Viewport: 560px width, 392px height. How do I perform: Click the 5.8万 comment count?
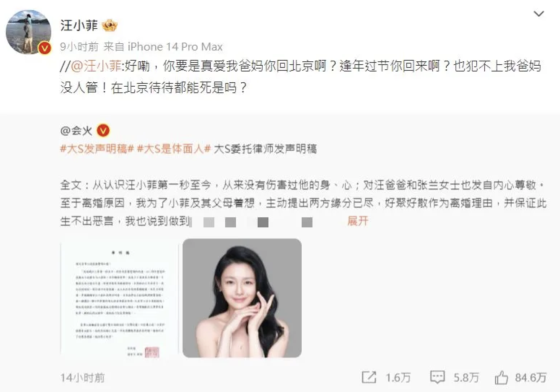(x=466, y=378)
